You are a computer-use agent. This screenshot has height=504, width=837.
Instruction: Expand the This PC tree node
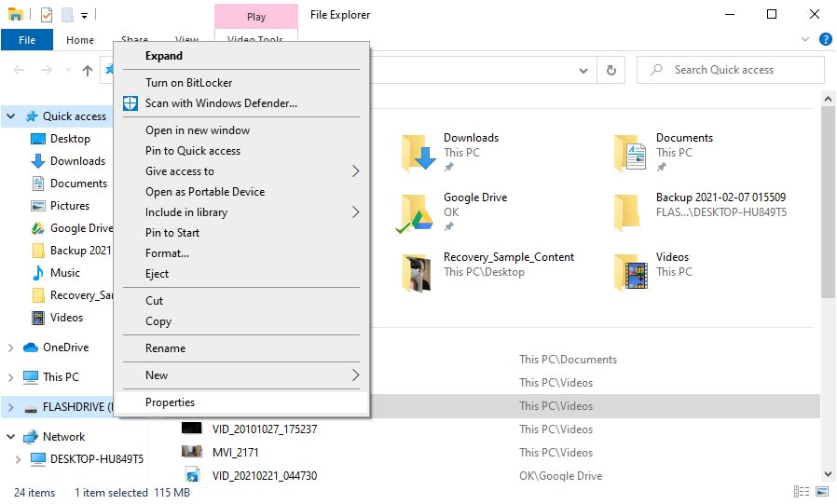pos(10,377)
